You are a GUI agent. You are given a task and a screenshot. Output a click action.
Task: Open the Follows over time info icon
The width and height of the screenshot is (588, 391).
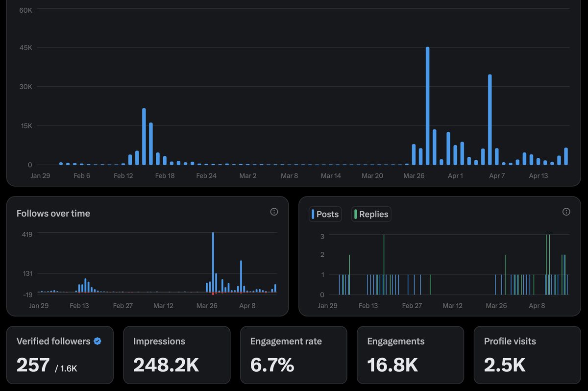tap(274, 212)
